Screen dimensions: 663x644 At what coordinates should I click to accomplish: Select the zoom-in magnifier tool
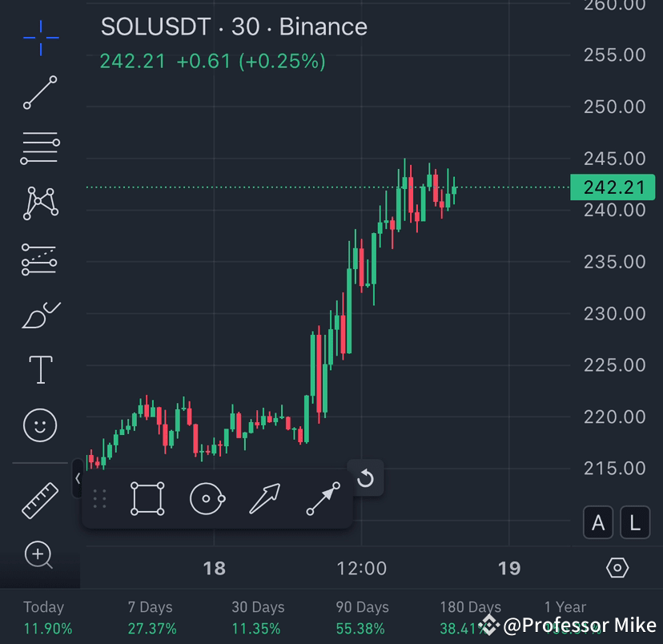[40, 555]
